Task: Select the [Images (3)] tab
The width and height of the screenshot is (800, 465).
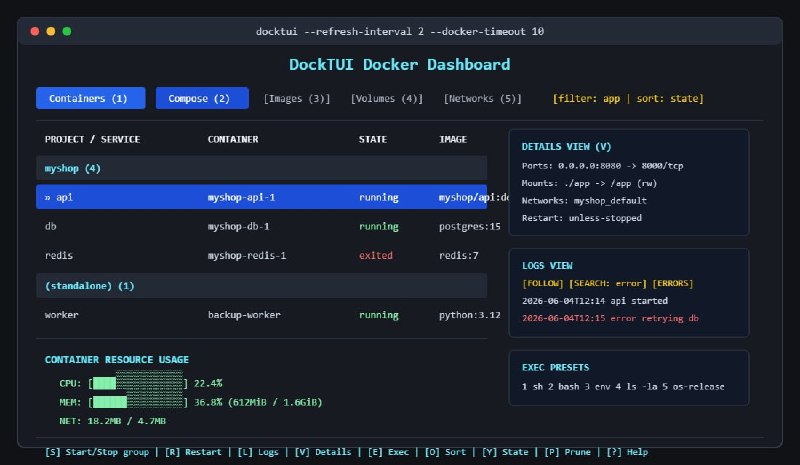Action: click(x=297, y=99)
